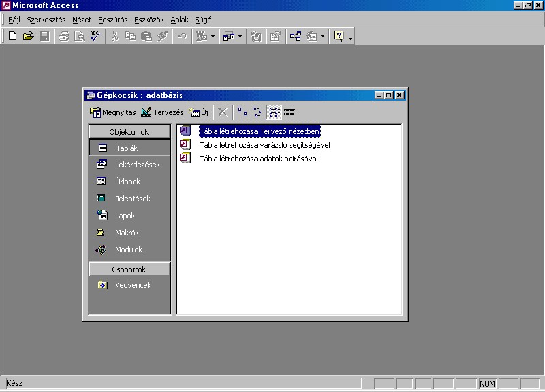
Task: Toggle the List view button
Action: 274,112
